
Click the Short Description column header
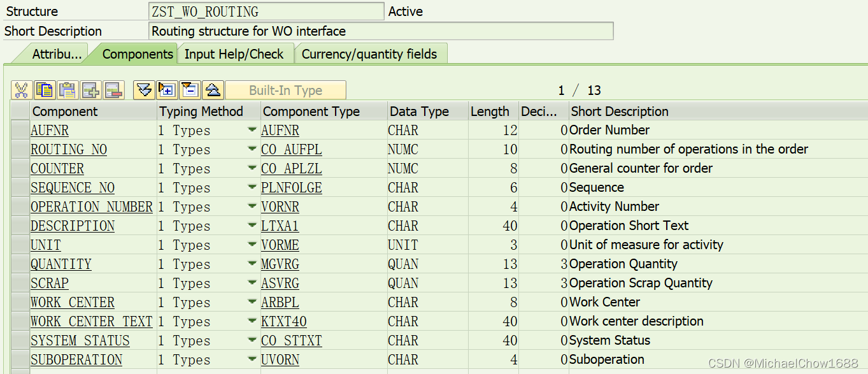718,111
